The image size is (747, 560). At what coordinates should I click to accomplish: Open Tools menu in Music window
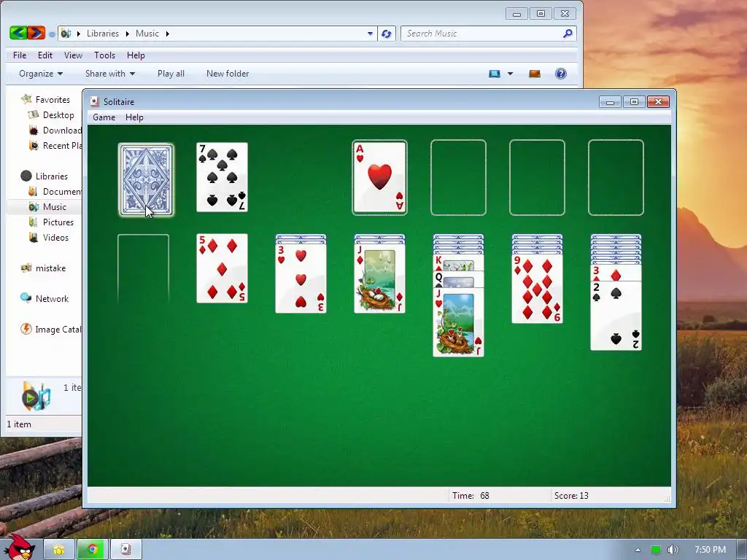[105, 55]
